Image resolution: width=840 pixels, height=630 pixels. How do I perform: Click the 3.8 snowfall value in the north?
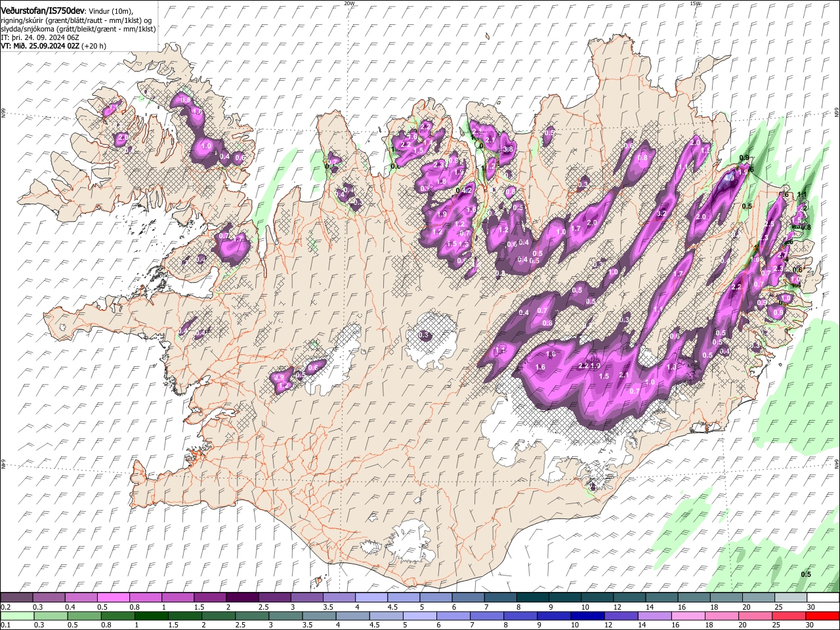pos(508,150)
